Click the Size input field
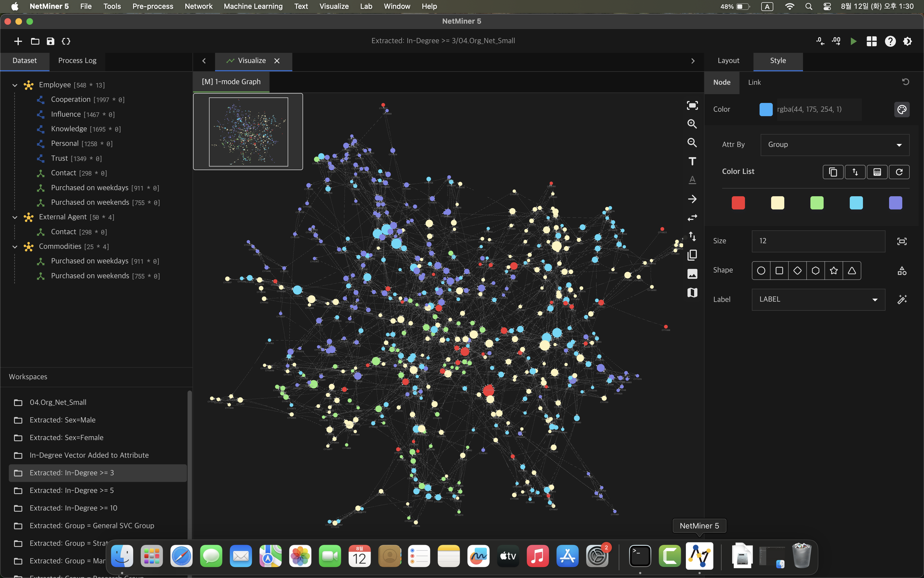 (x=818, y=241)
